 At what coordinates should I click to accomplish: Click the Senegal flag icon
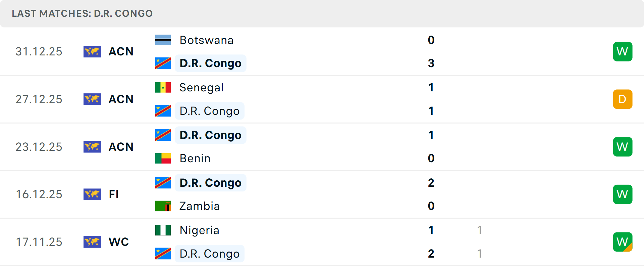pyautogui.click(x=163, y=87)
